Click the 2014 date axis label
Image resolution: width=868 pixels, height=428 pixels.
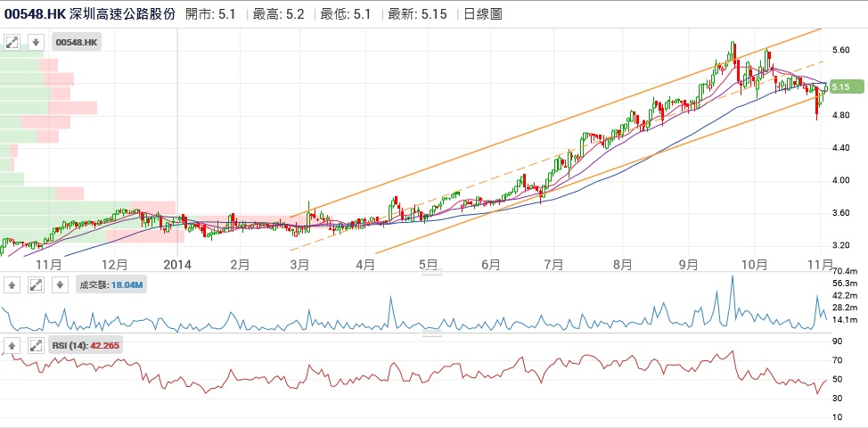(x=178, y=264)
